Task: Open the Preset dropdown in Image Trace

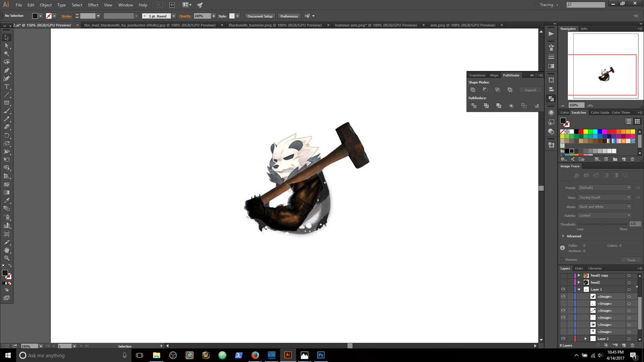Action: (x=605, y=188)
